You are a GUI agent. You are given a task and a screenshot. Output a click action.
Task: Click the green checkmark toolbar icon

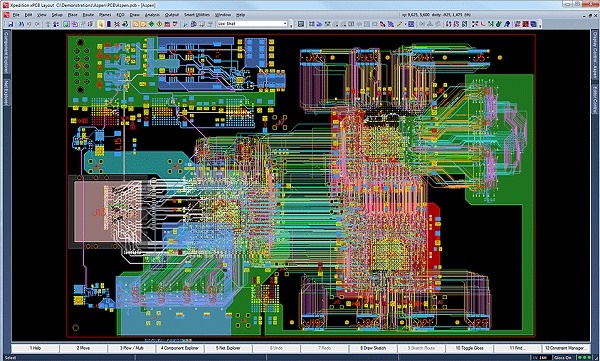point(498,24)
